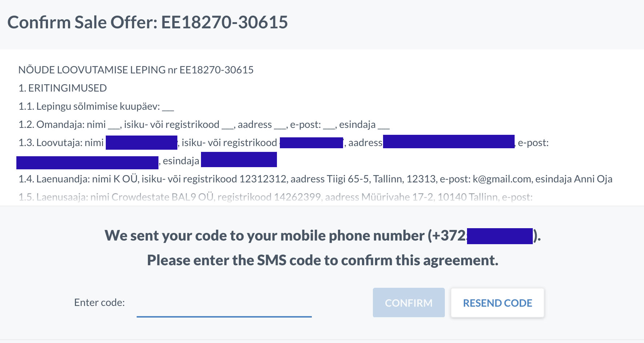Select the 'NÕUDE LOOVUTAMISE LEPING nr EE18270-30615' line
Screen dimensions: 644x343
pyautogui.click(x=136, y=70)
